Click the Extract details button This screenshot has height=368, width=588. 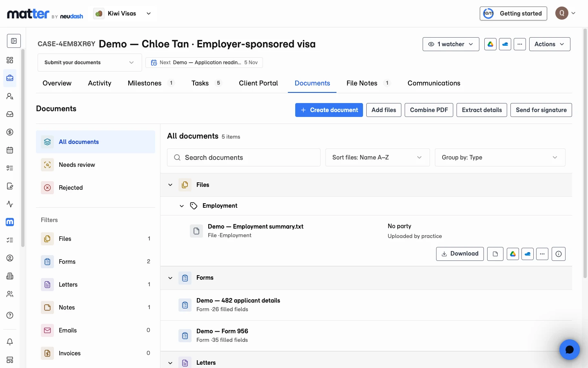(482, 110)
